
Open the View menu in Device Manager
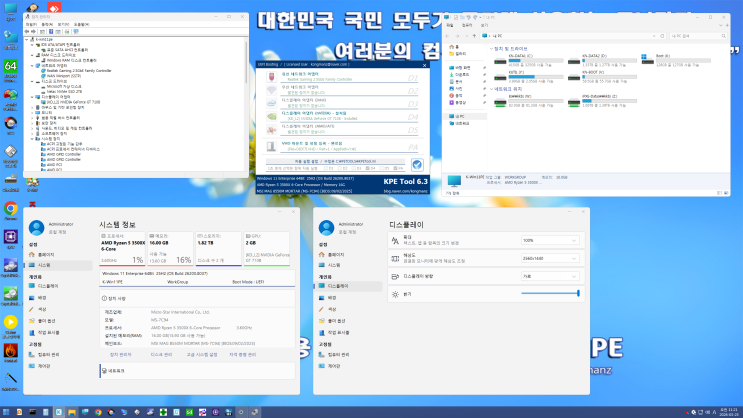coord(63,24)
